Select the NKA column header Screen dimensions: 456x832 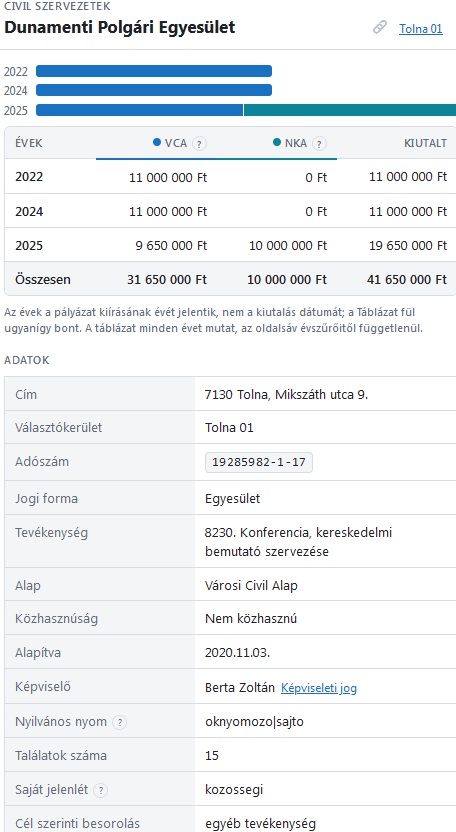point(277,143)
